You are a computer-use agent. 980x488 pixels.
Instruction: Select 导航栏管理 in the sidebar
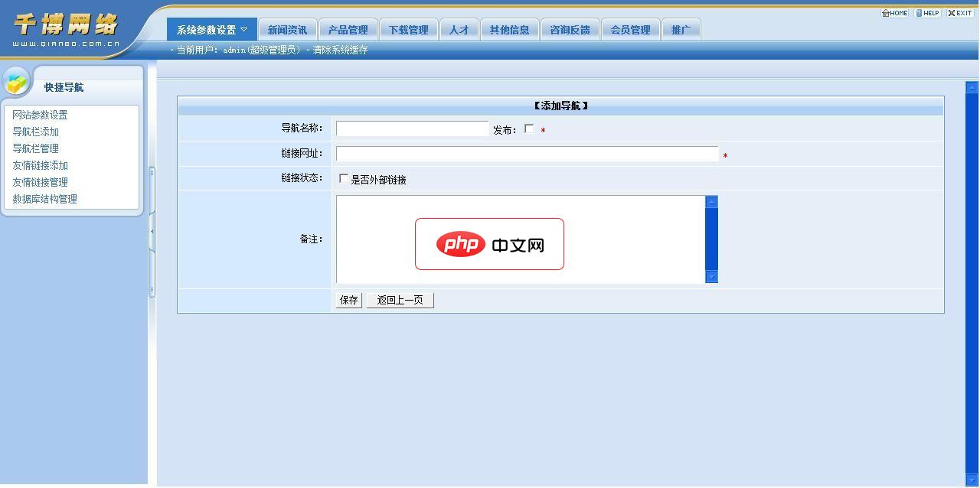click(35, 148)
